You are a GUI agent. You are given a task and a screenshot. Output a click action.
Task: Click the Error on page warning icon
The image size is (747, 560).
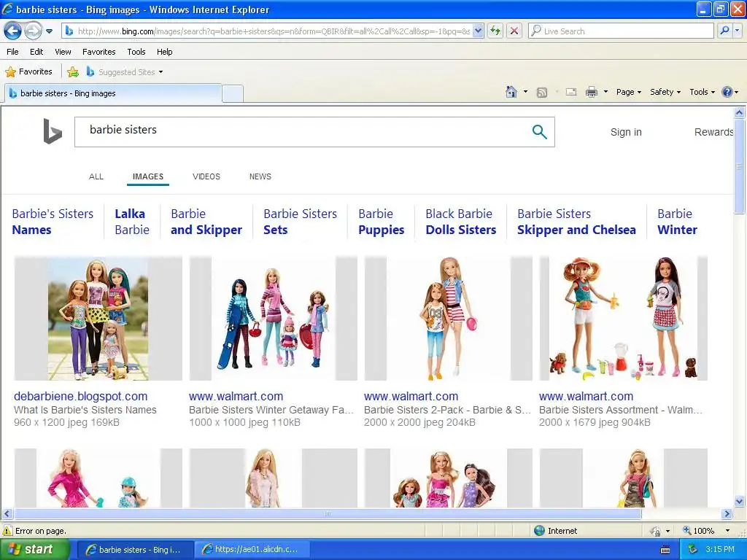click(7, 531)
